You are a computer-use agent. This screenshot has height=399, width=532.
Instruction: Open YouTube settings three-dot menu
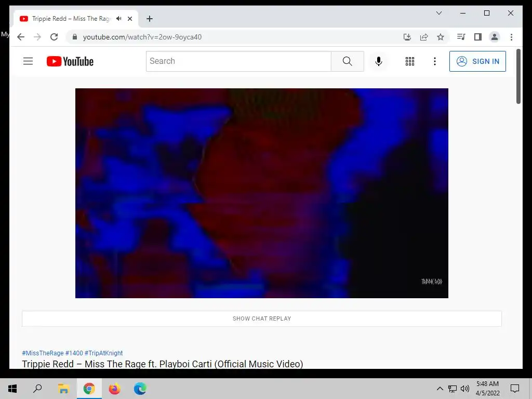[435, 61]
